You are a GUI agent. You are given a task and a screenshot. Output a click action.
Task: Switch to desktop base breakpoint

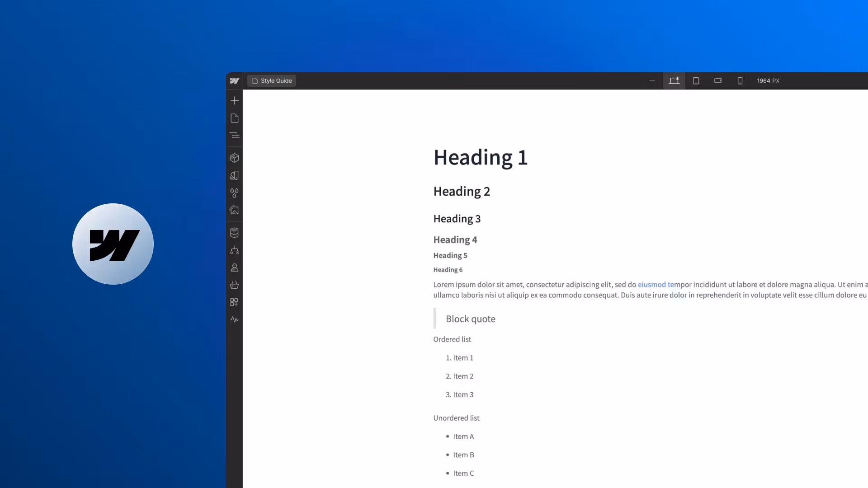point(674,81)
